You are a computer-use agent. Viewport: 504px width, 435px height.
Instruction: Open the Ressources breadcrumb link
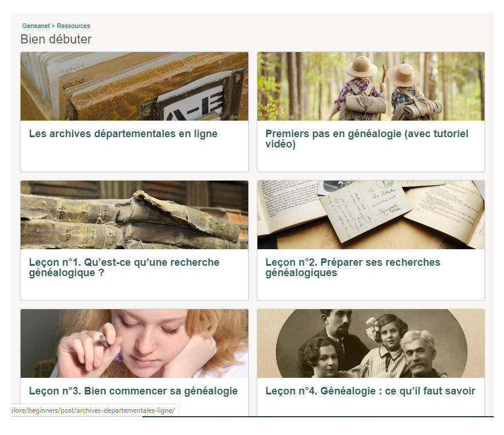pos(73,26)
